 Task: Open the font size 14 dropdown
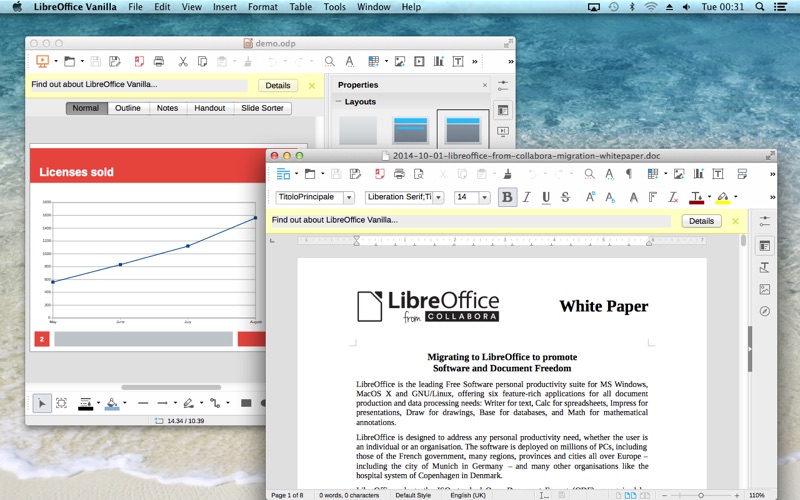click(x=484, y=197)
